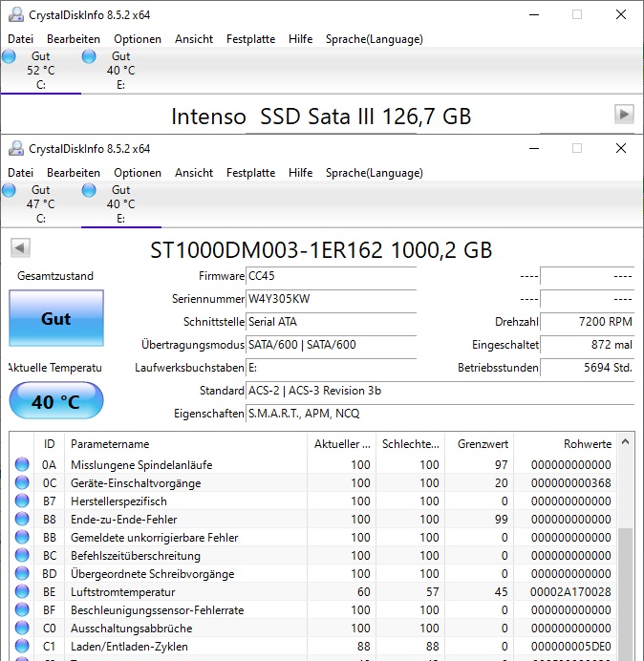Click the previous disk arrow beside ST1000DM003
Viewport: 644px width, 661px height.
point(20,248)
